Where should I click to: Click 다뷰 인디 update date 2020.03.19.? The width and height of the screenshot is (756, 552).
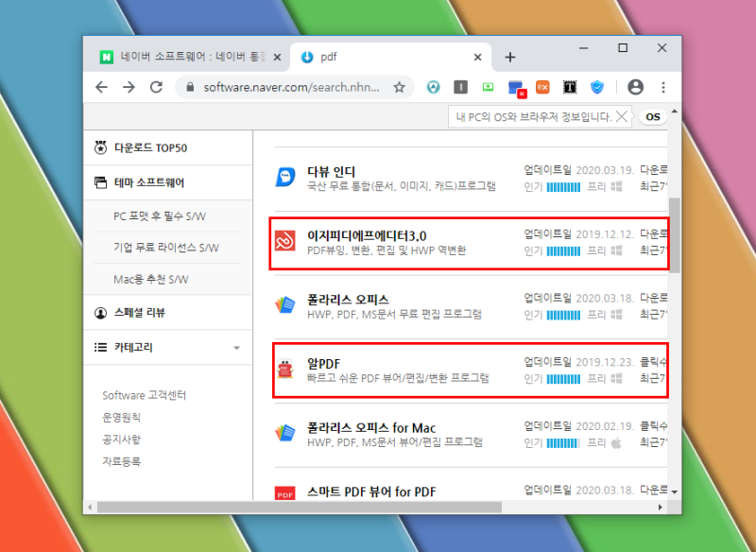(x=605, y=170)
